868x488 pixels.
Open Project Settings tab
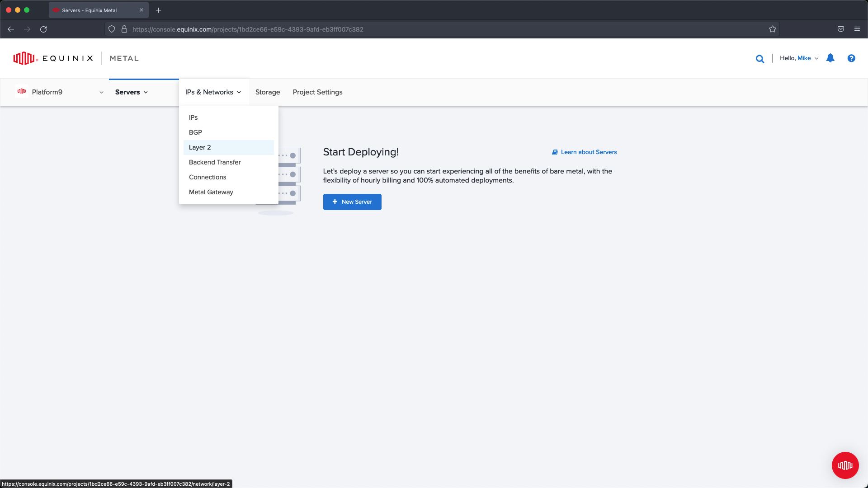(317, 92)
